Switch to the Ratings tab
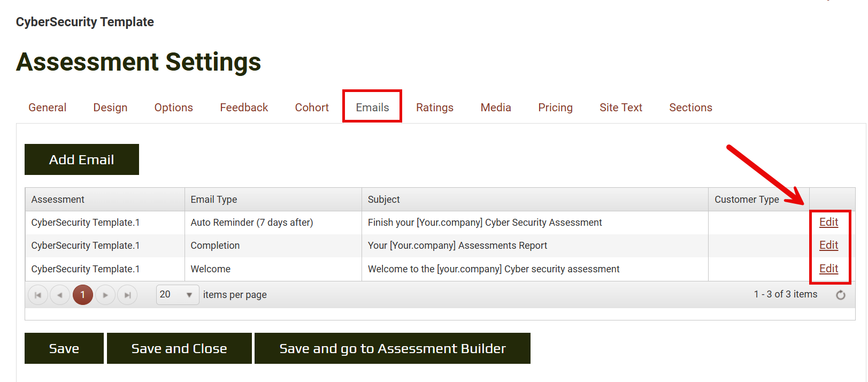Viewport: 868px width, 382px height. click(x=434, y=108)
